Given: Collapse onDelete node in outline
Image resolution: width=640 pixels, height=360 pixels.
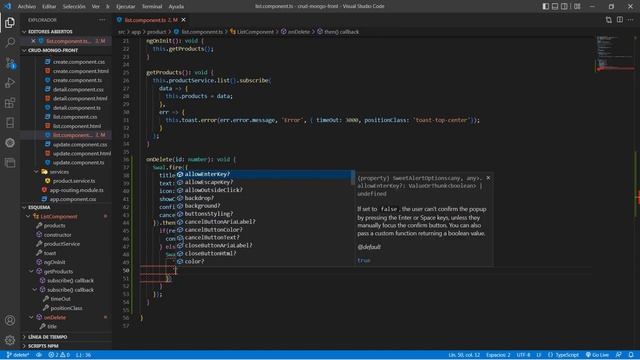Looking at the screenshot, I should 31,317.
